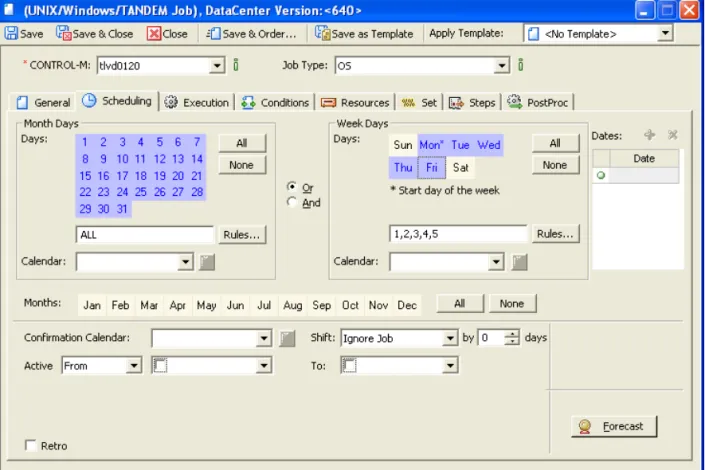Switch to the Steps tab
Screen dimensions: 705x470
tap(472, 103)
